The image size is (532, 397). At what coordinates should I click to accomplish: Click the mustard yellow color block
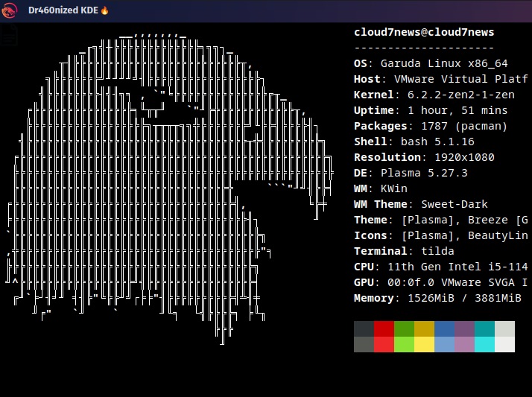coord(424,329)
